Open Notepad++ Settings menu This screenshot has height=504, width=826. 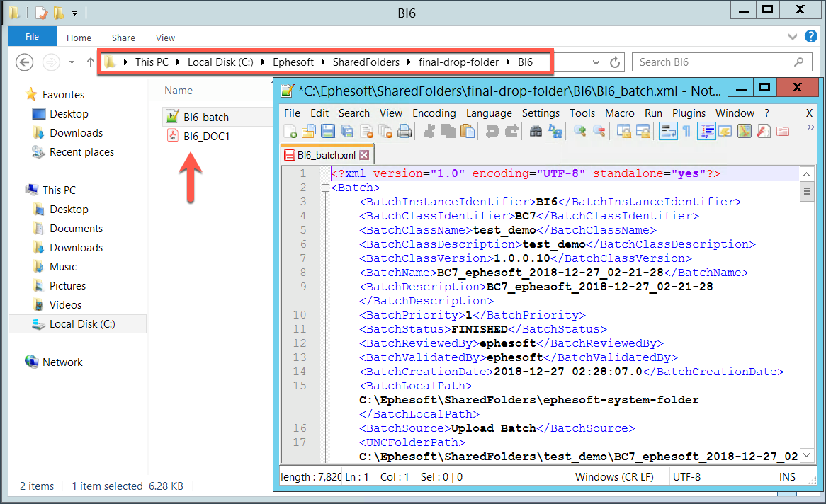coord(541,113)
